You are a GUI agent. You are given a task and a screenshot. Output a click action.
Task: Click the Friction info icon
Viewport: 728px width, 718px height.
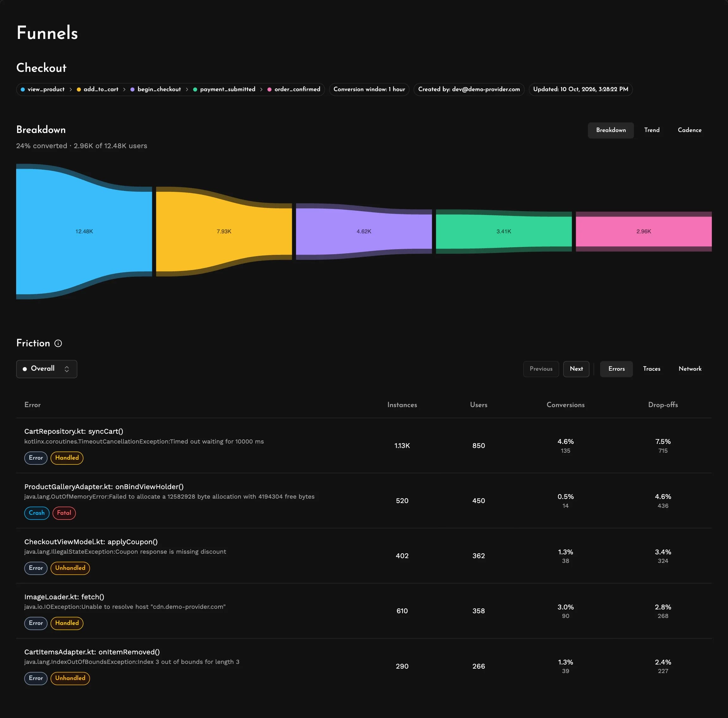[x=58, y=343]
